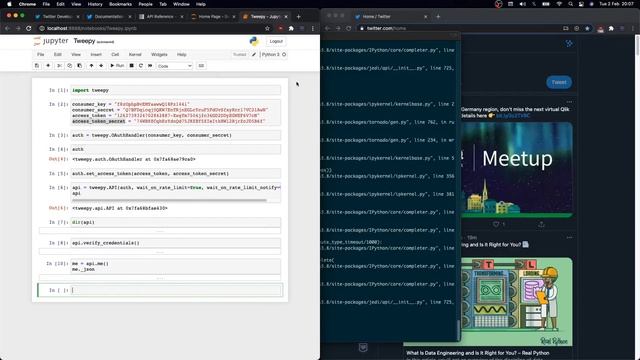The height and width of the screenshot is (360, 640).
Task: Click the import tweepy code cell
Action: [x=176, y=90]
